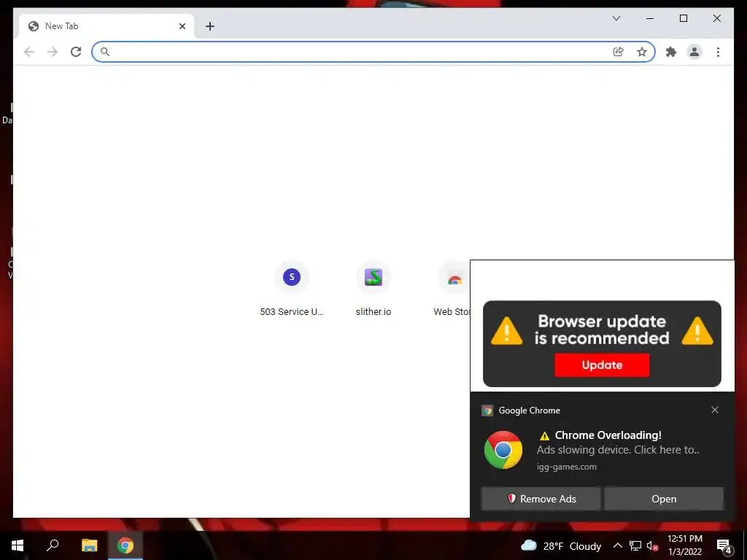
Task: Click the muted volume tray icon
Action: 652,545
